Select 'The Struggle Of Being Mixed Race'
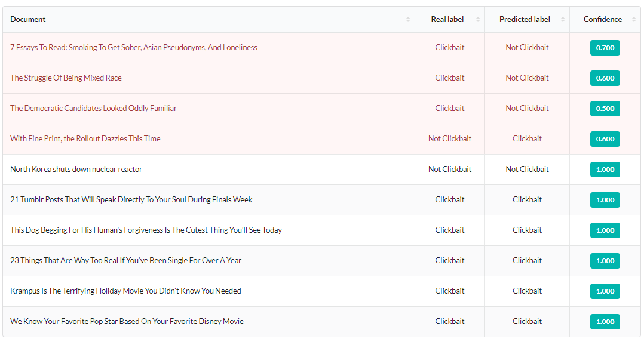 tap(66, 78)
